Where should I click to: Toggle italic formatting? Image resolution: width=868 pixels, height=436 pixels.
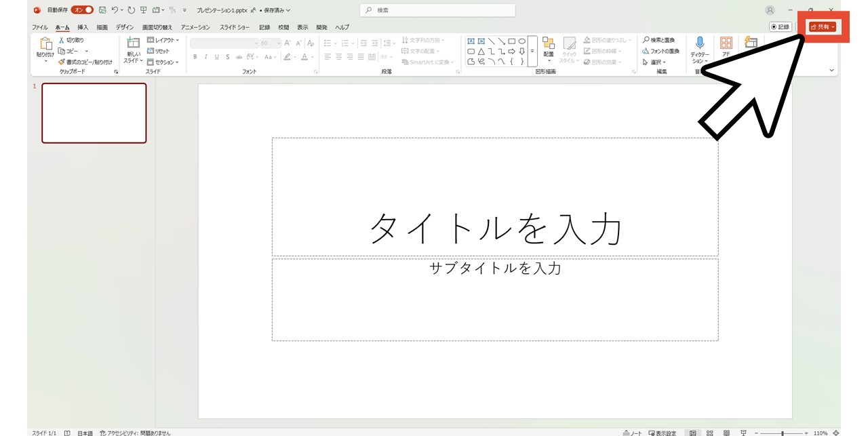pos(206,57)
